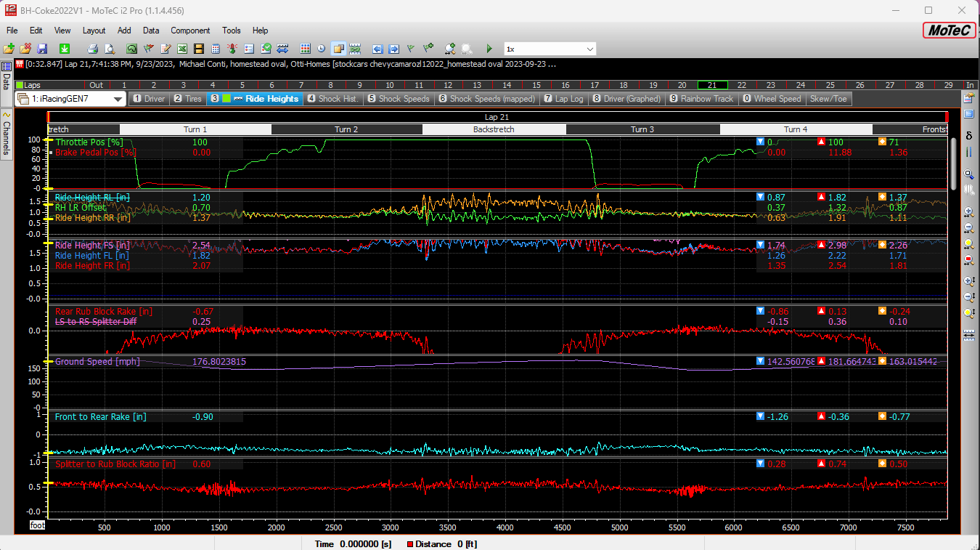Switch to the Shock Speeds worksheet tab
980x550 pixels.
point(399,99)
